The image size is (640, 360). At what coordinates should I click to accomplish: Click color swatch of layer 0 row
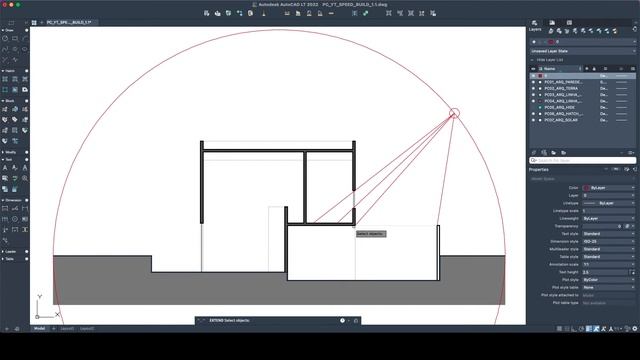point(540,76)
